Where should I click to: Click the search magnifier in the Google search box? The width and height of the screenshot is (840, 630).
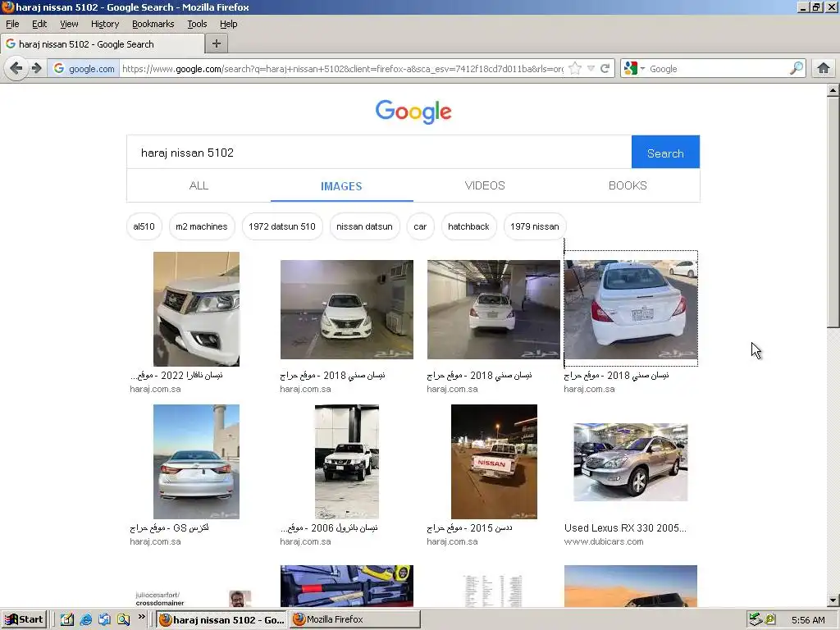(797, 68)
